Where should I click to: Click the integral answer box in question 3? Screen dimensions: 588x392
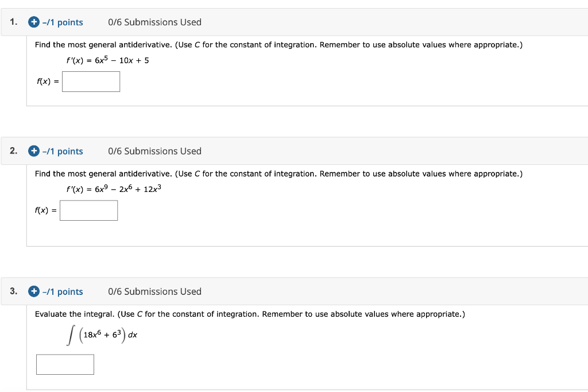65,364
